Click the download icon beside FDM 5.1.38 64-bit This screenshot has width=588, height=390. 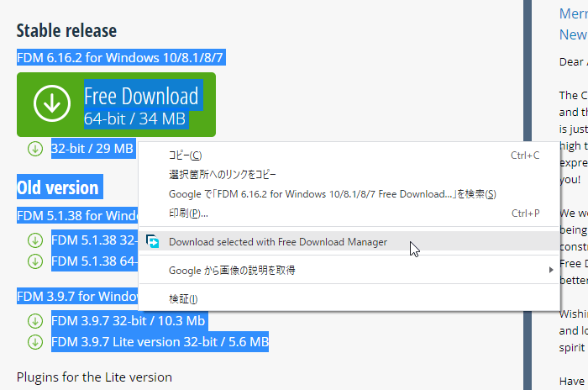coord(35,261)
